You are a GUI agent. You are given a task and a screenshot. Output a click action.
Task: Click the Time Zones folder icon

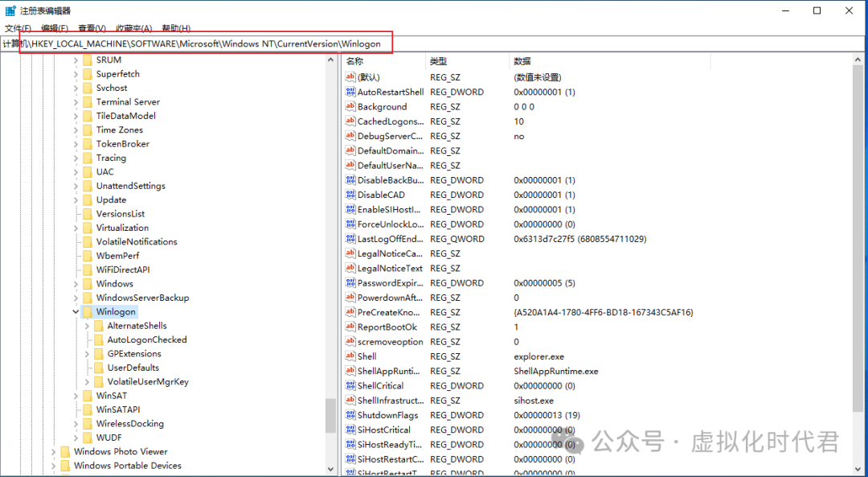click(x=87, y=130)
